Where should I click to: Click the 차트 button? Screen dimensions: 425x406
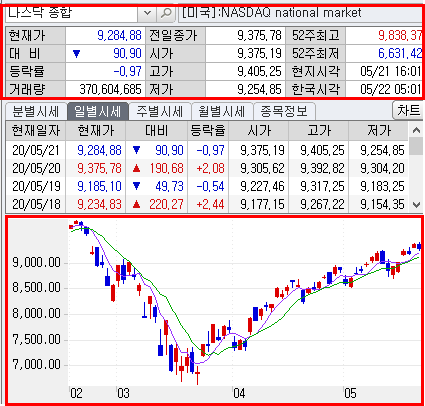coord(408,110)
